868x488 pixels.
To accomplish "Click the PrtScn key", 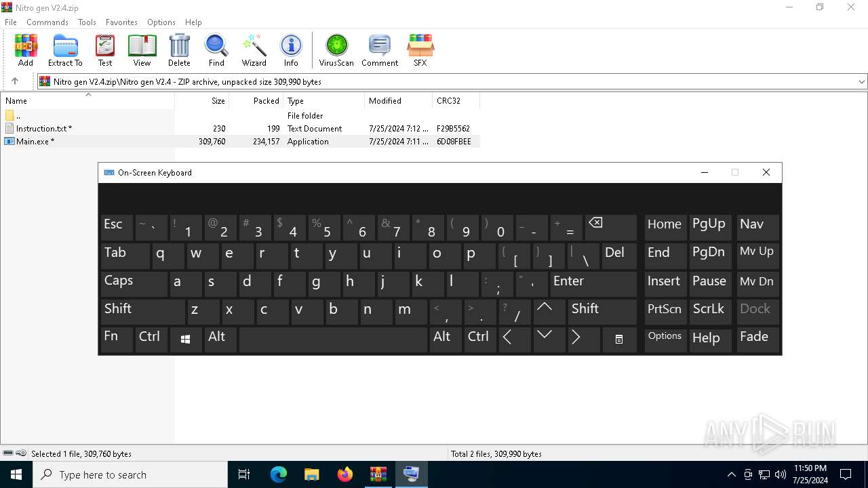I will click(665, 311).
